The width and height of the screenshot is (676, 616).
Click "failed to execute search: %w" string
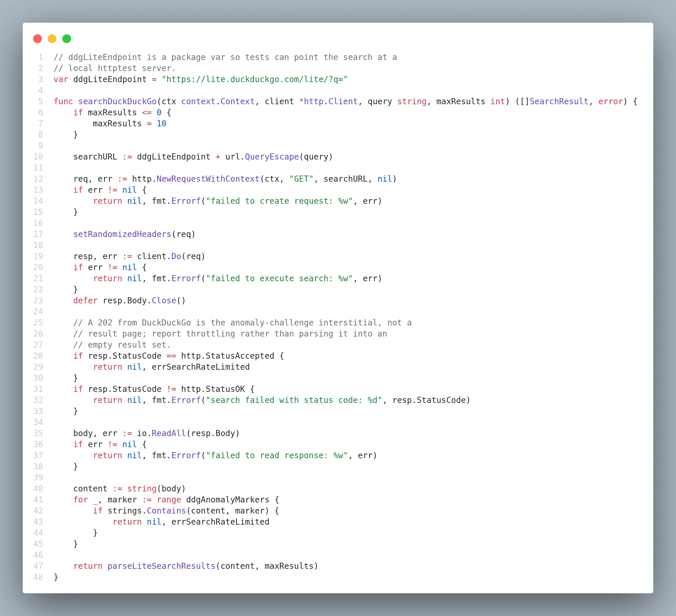[279, 279]
